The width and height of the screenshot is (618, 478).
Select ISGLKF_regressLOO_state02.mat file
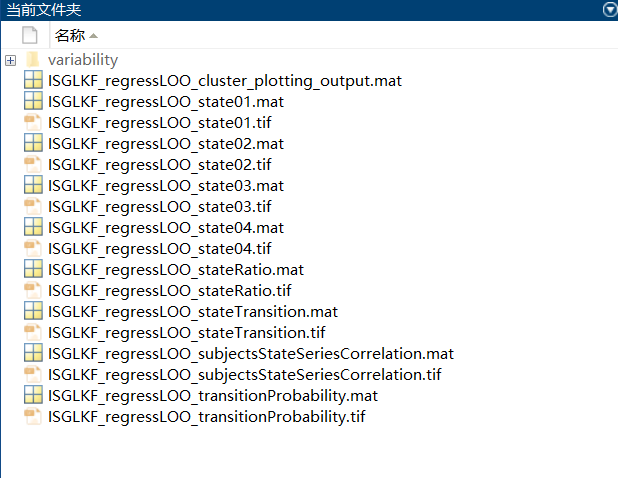point(166,144)
